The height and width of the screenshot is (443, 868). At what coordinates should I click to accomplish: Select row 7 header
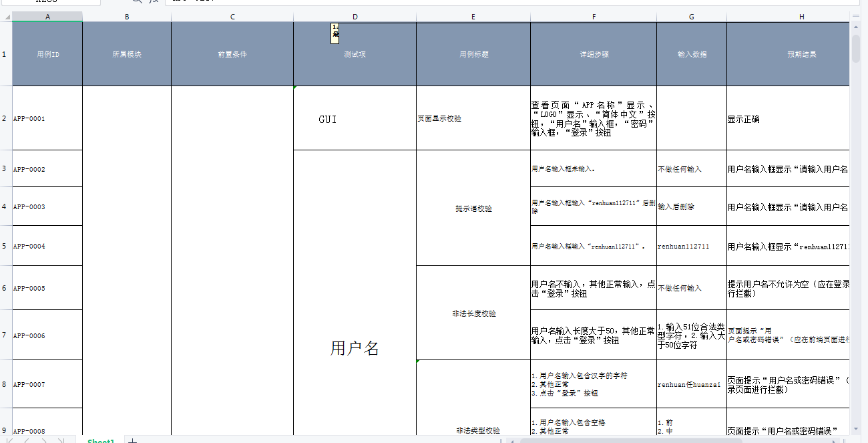[6, 335]
